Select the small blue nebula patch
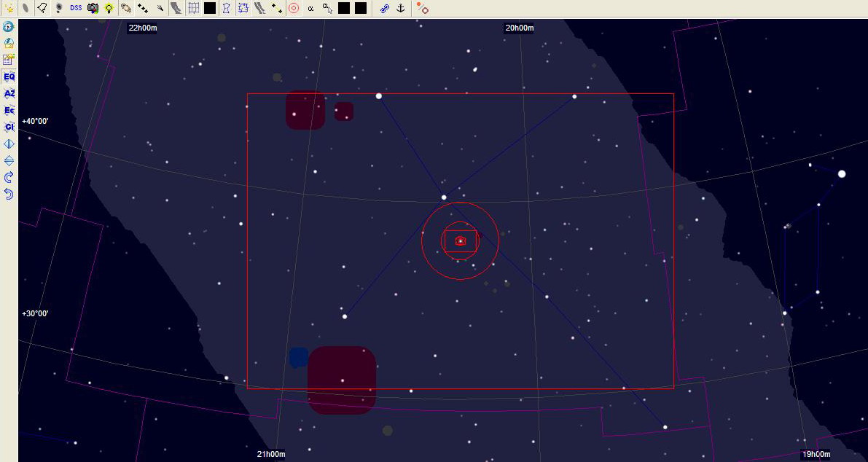868x462 pixels. 298,357
